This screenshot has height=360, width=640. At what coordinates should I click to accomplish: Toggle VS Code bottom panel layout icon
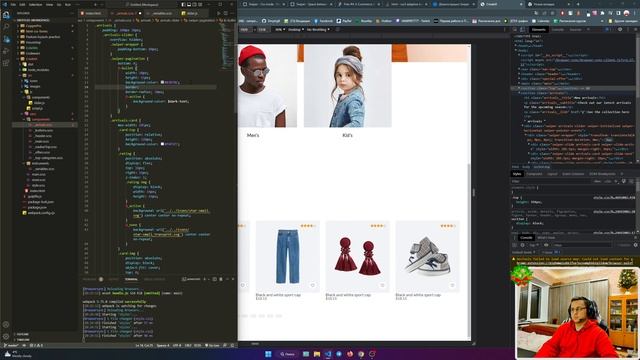[x=189, y=4]
